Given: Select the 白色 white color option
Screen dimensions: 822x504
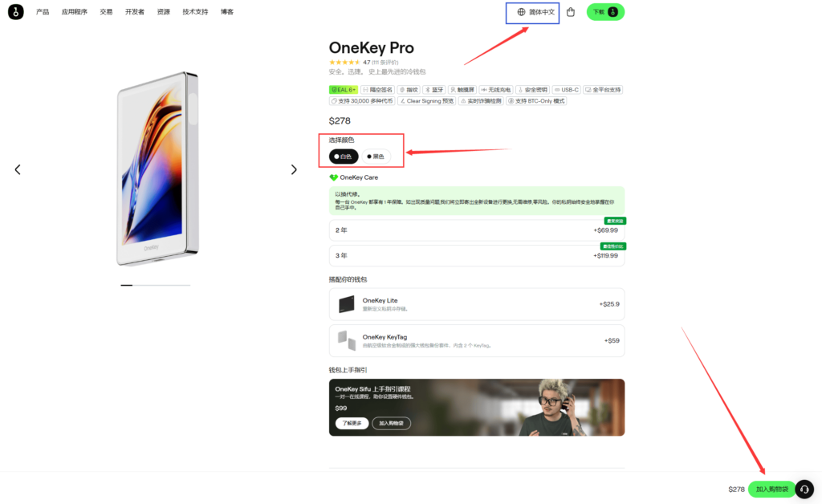Looking at the screenshot, I should pos(344,156).
